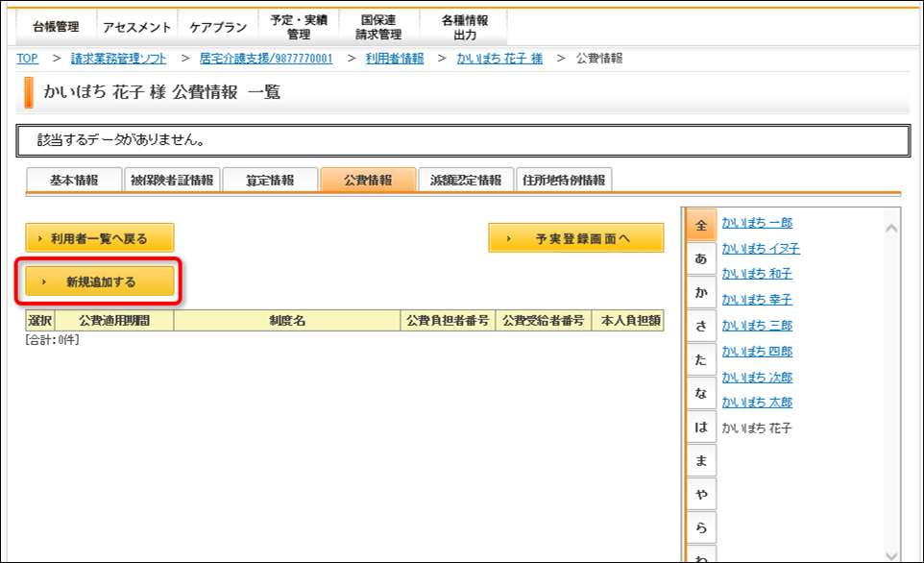Open the 台帳管理 menu

click(56, 27)
